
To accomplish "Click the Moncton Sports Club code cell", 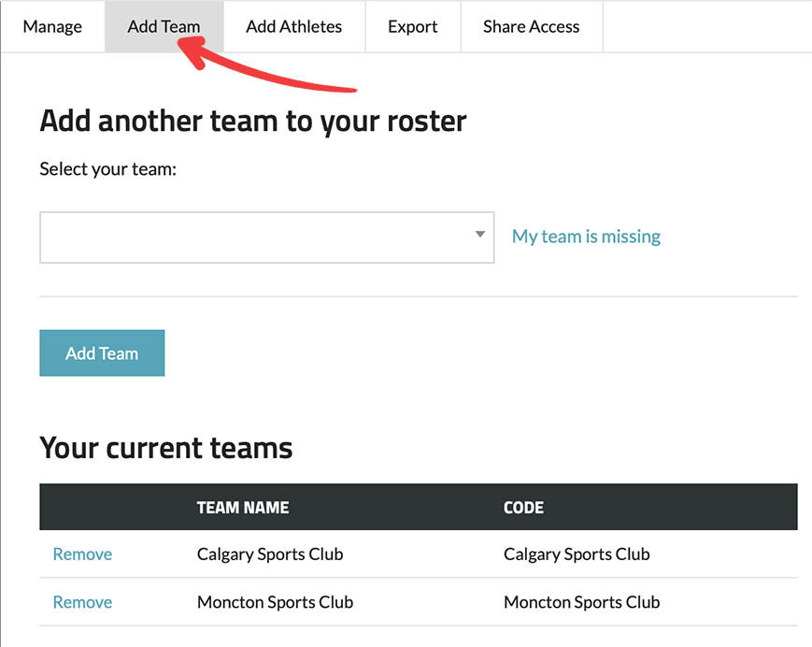I will coord(581,602).
